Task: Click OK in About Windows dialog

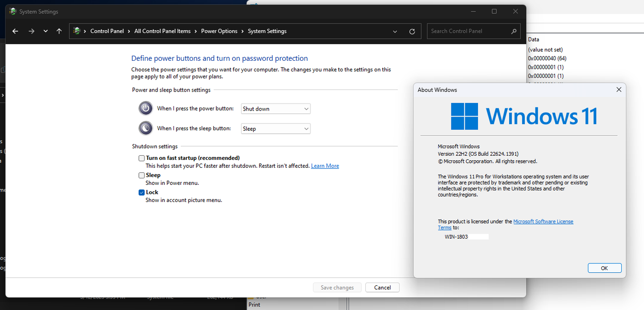Action: click(605, 268)
